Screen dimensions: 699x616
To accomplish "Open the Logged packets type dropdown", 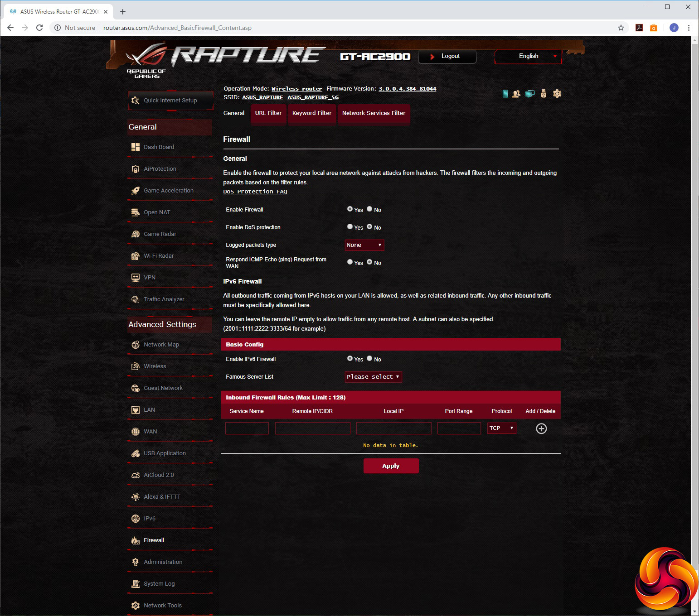I will pyautogui.click(x=364, y=245).
